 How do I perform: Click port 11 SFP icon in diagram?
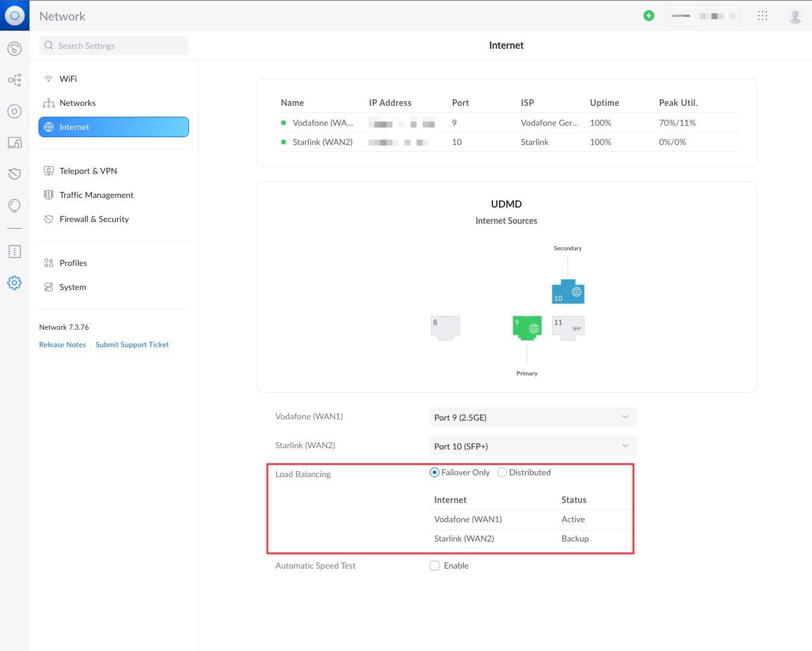[568, 328]
